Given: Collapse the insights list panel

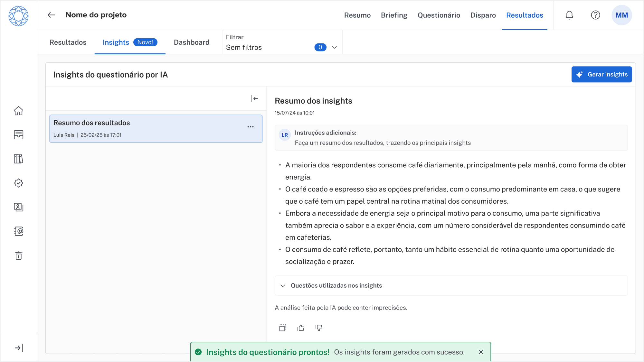Looking at the screenshot, I should pos(254,99).
